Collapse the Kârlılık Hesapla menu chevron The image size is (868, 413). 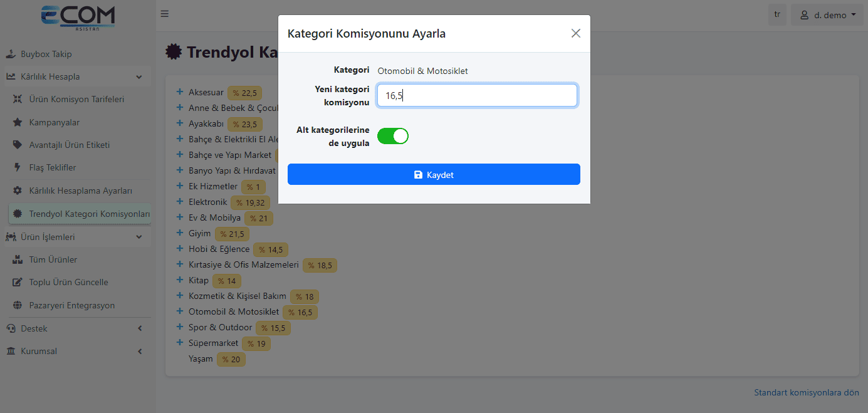pos(139,77)
